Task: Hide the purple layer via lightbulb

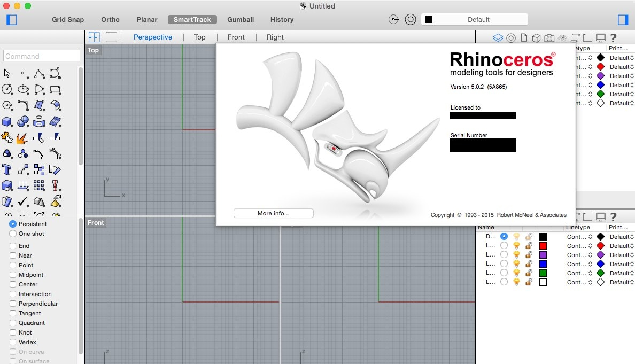Action: tap(516, 255)
